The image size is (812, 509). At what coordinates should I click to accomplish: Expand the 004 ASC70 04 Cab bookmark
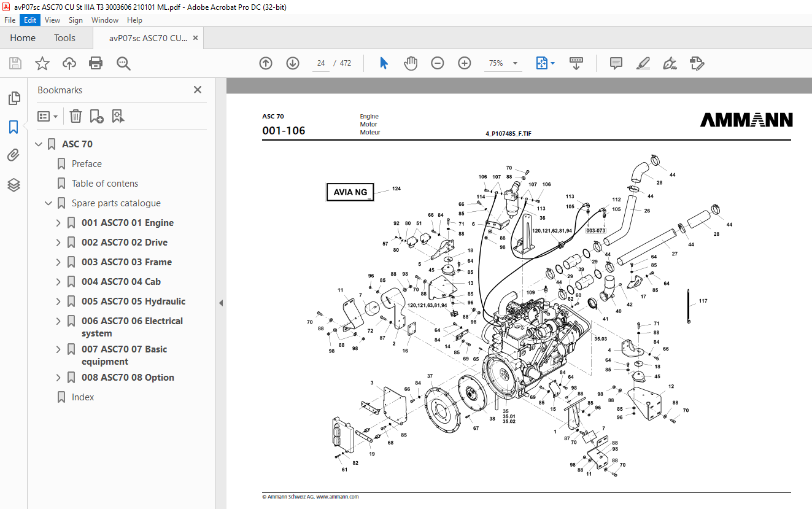coord(58,282)
